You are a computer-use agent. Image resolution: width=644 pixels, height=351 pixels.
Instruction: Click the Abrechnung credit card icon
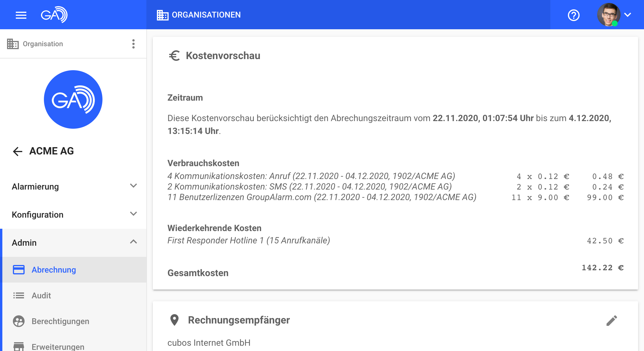tap(19, 270)
